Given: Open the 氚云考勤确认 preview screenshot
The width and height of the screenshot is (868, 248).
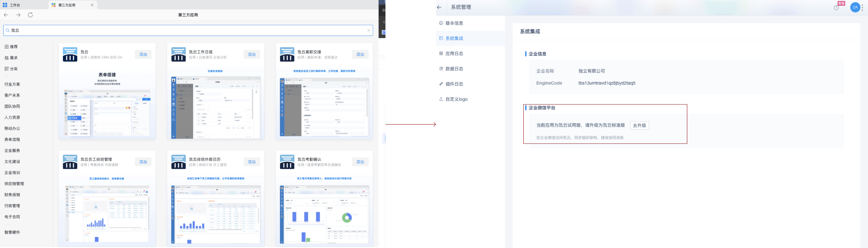Looking at the screenshot, I should [x=324, y=210].
